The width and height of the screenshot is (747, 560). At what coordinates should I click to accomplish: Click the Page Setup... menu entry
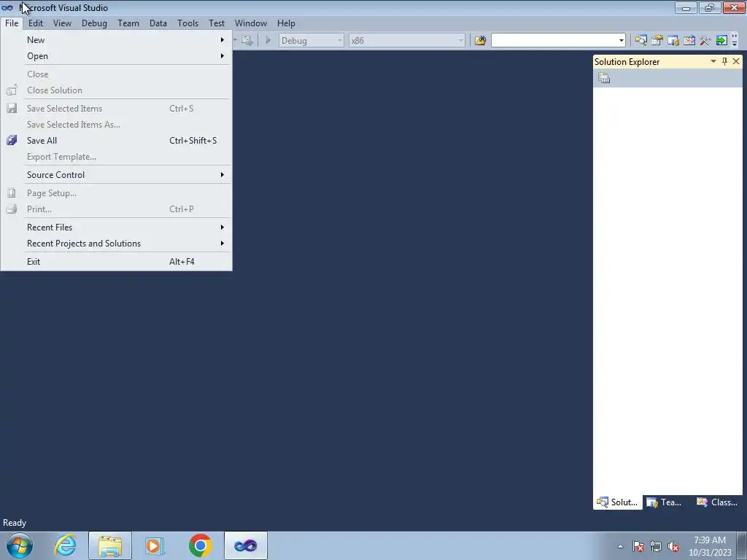(116, 192)
